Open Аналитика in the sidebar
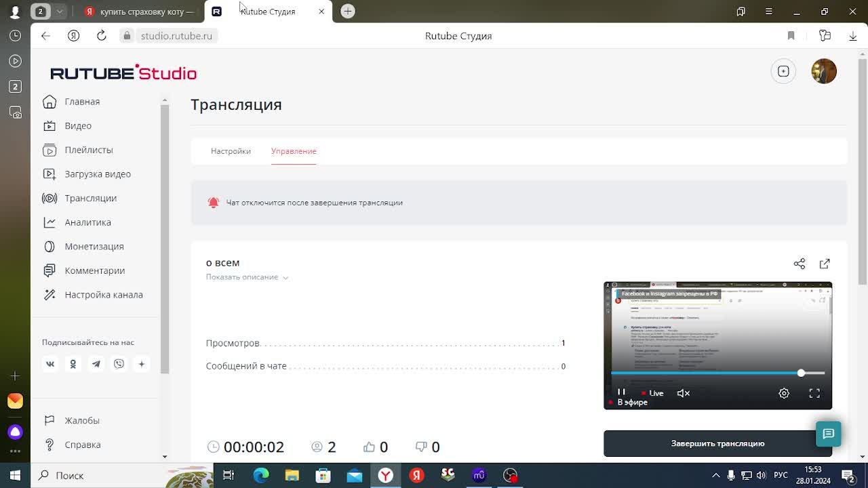 [x=77, y=222]
